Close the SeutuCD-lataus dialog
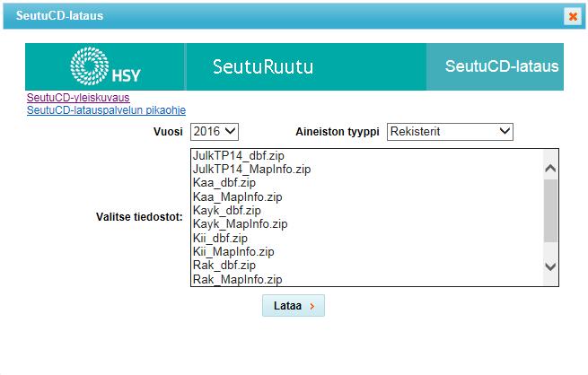Image resolution: width=588 pixels, height=375 pixels. click(x=573, y=16)
